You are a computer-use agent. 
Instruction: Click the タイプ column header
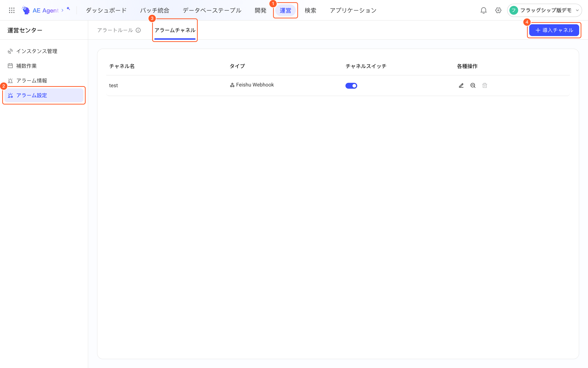tap(237, 66)
